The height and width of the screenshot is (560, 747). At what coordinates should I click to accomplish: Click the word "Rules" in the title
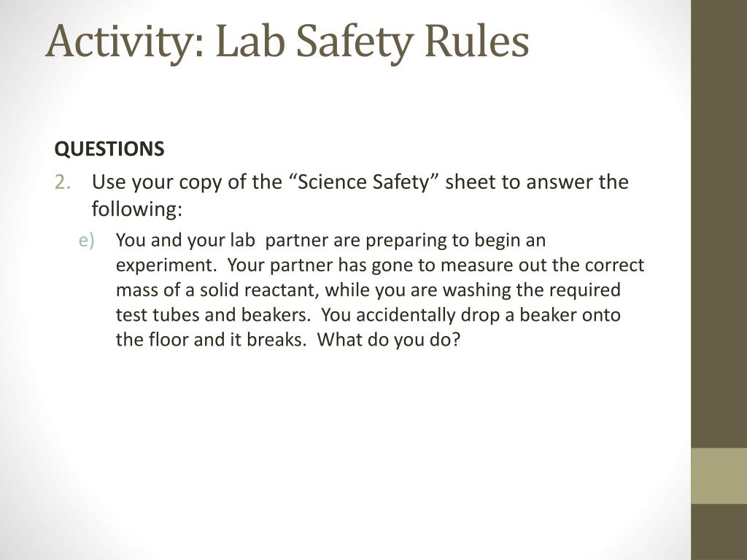click(x=476, y=41)
